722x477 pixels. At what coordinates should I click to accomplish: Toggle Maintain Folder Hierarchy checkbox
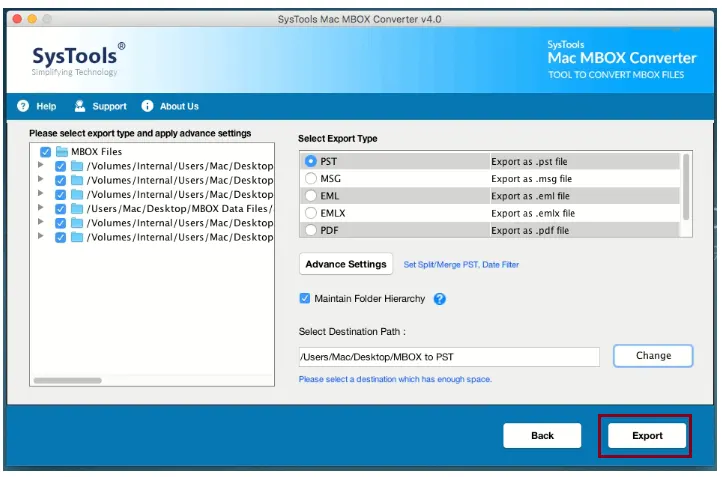[x=305, y=299]
